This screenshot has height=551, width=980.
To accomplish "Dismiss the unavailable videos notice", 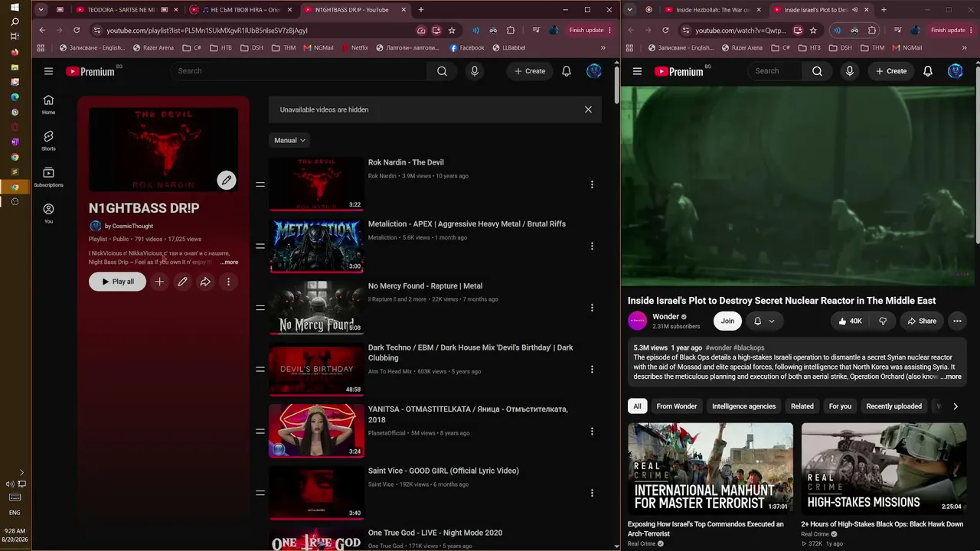I will [x=588, y=109].
